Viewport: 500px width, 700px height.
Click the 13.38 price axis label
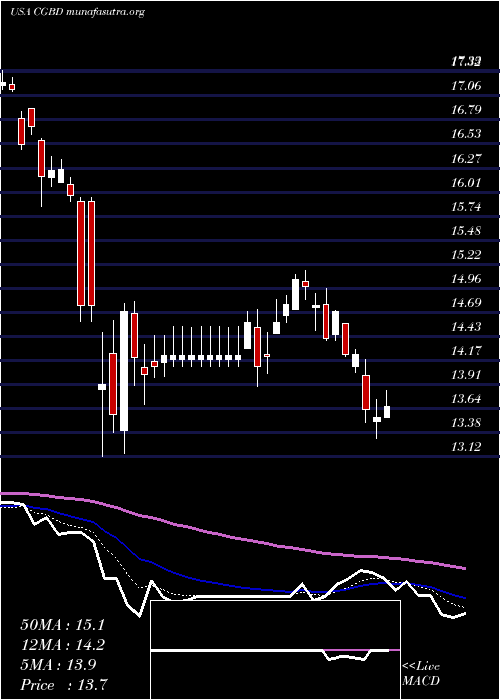pos(466,423)
